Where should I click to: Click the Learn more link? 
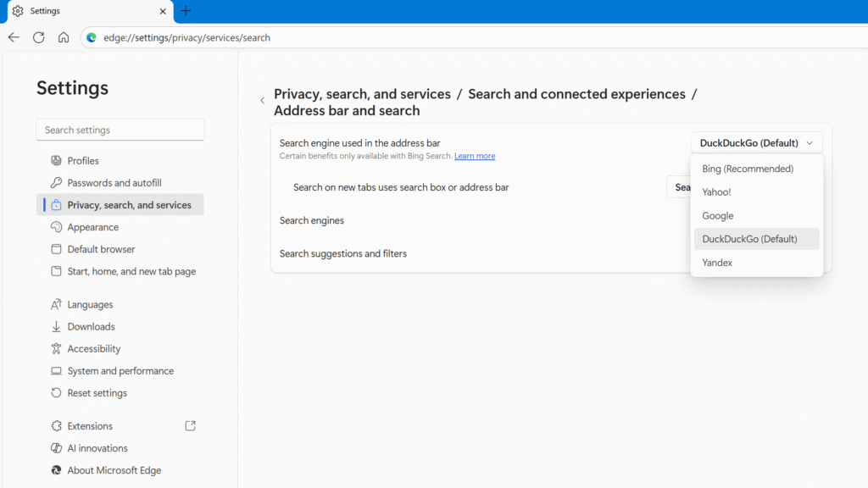coord(475,156)
